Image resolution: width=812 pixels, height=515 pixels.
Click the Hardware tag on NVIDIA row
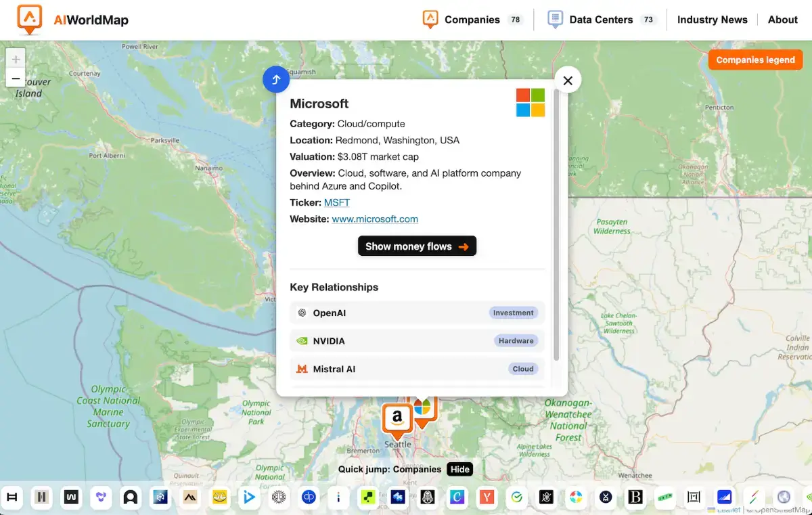coord(516,340)
